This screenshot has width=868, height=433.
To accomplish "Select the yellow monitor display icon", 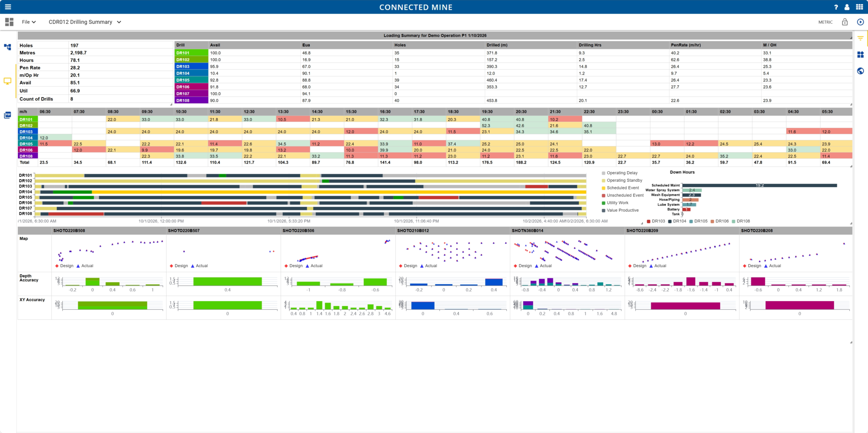I will click(8, 81).
